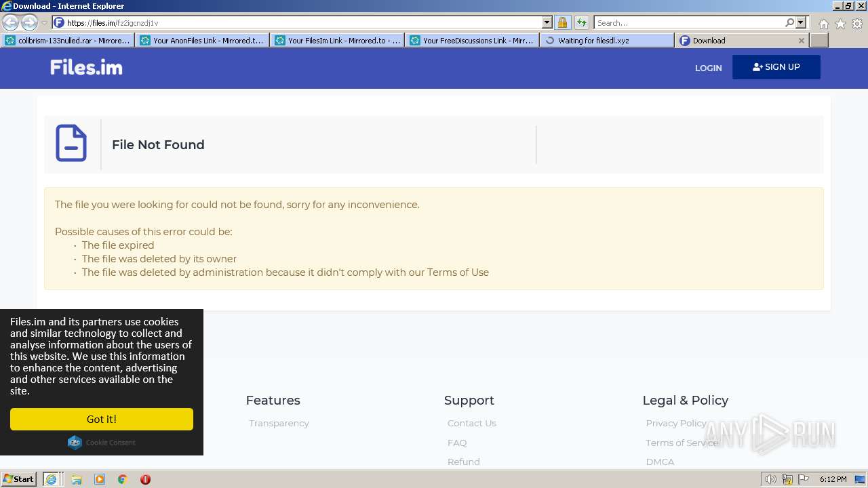This screenshot has height=488, width=868.
Task: Switch to colibrism-133nulled.rar tab
Action: pos(68,41)
